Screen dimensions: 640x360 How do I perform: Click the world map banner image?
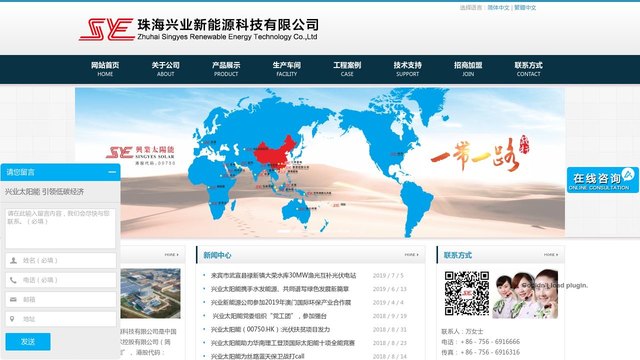[320, 162]
